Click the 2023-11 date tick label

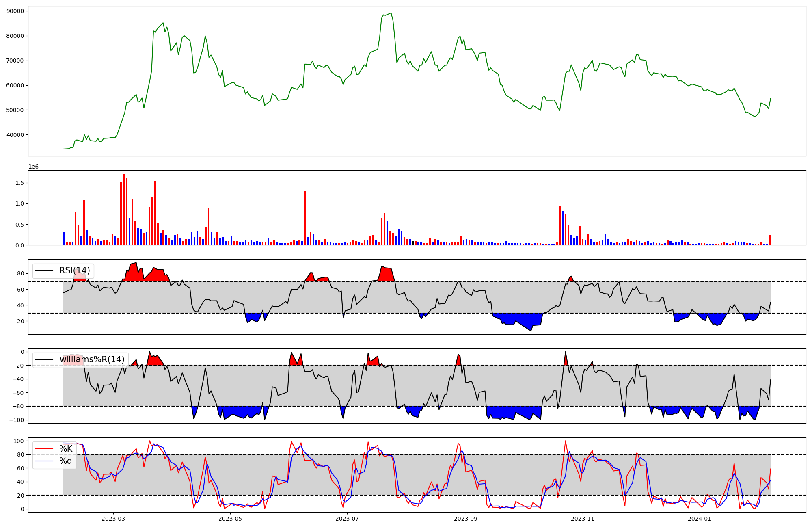583,519
